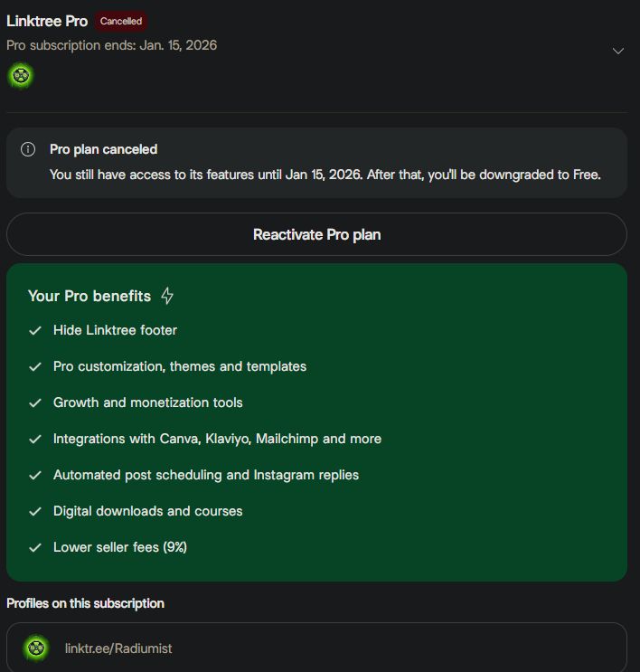Open the linktr.ee/Radiumist profile link
The width and height of the screenshot is (640, 672).
[118, 648]
